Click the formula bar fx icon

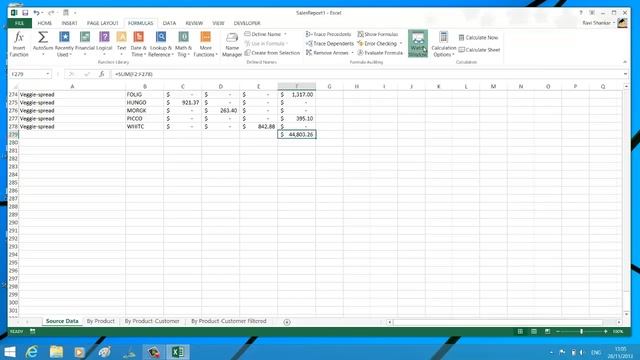[x=102, y=74]
